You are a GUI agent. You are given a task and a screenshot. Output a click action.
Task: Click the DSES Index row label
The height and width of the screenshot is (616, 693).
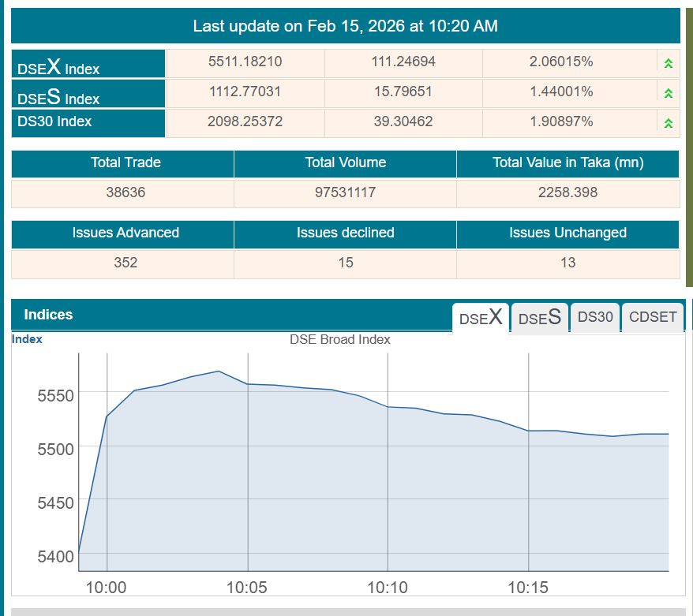click(59, 96)
